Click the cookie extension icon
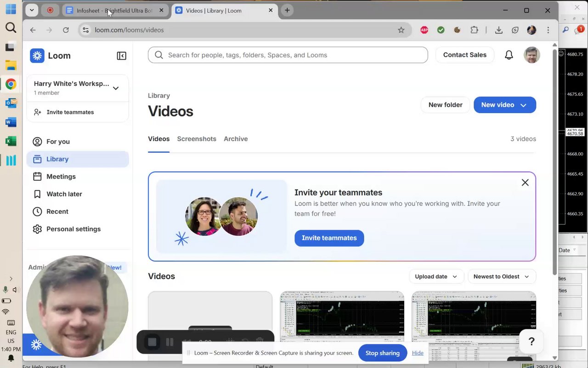Viewport: 588px width, 368px height. (457, 30)
